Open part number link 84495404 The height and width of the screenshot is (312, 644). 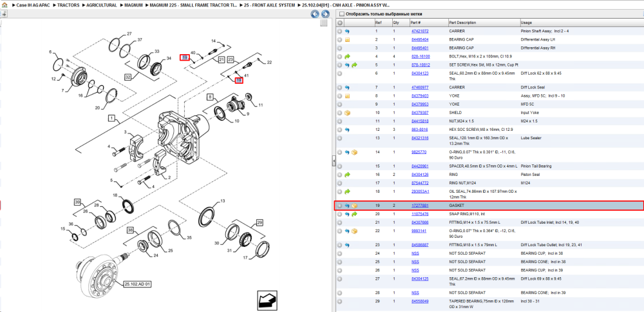click(420, 40)
